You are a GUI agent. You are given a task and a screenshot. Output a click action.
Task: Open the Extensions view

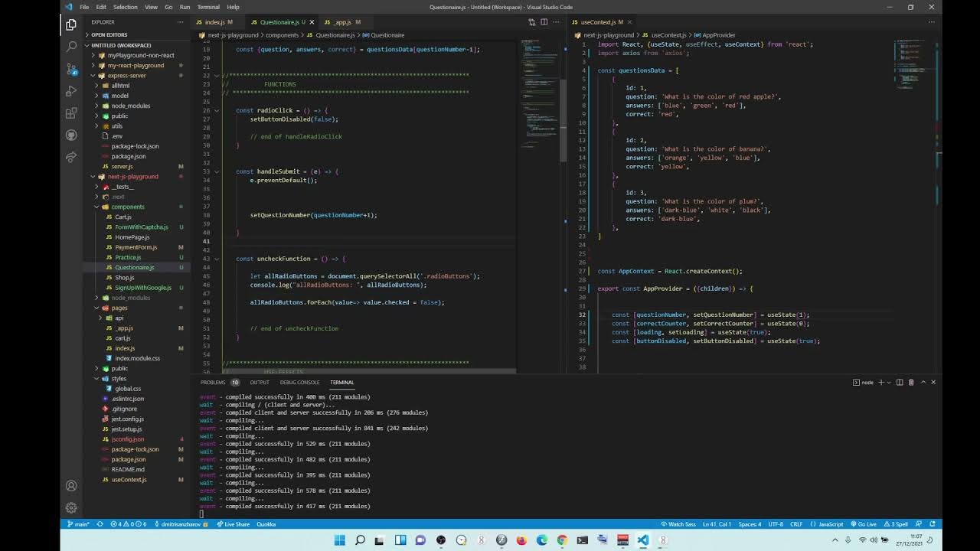coord(71,113)
